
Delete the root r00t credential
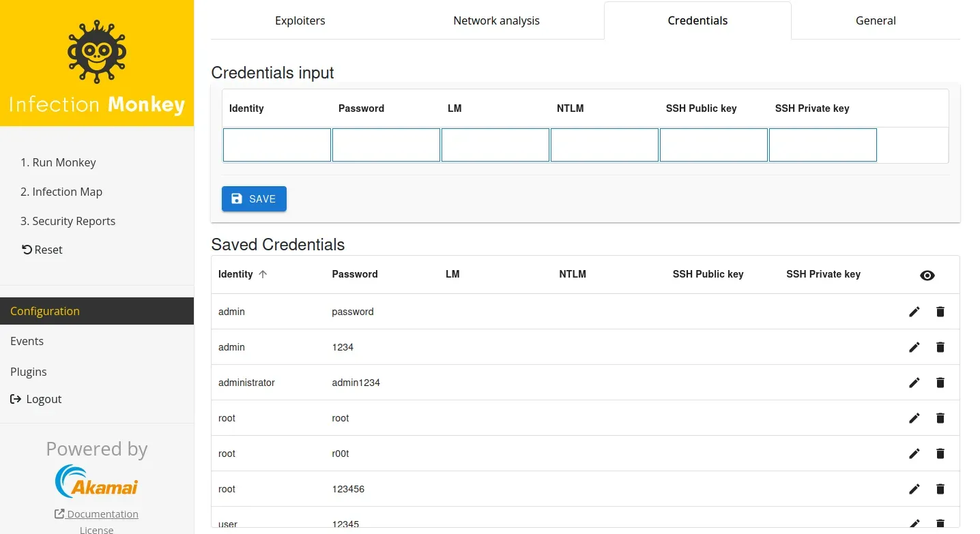(940, 454)
